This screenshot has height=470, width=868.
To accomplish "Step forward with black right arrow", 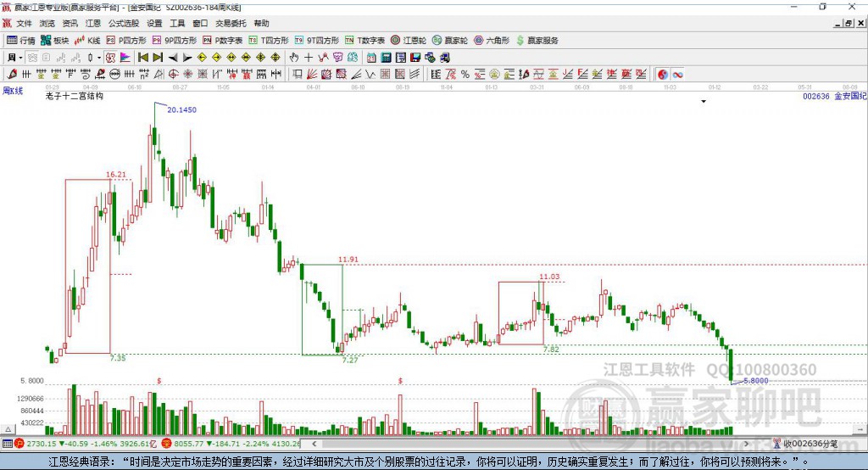I will [x=187, y=58].
